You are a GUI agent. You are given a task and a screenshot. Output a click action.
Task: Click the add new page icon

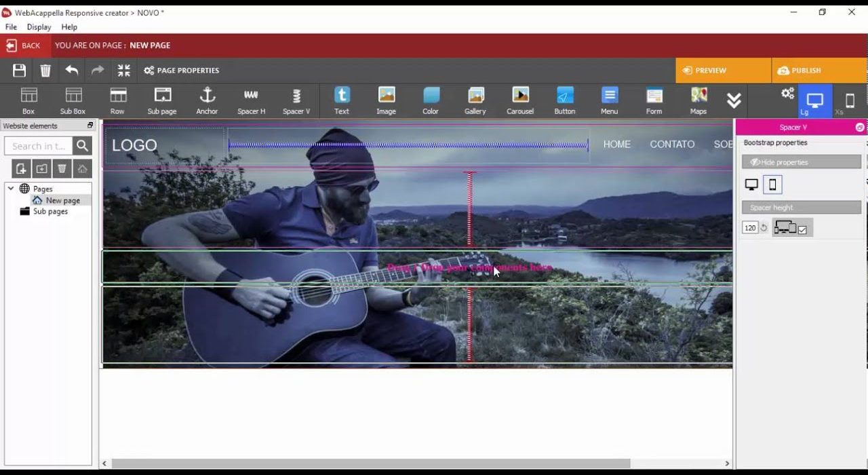[21, 168]
